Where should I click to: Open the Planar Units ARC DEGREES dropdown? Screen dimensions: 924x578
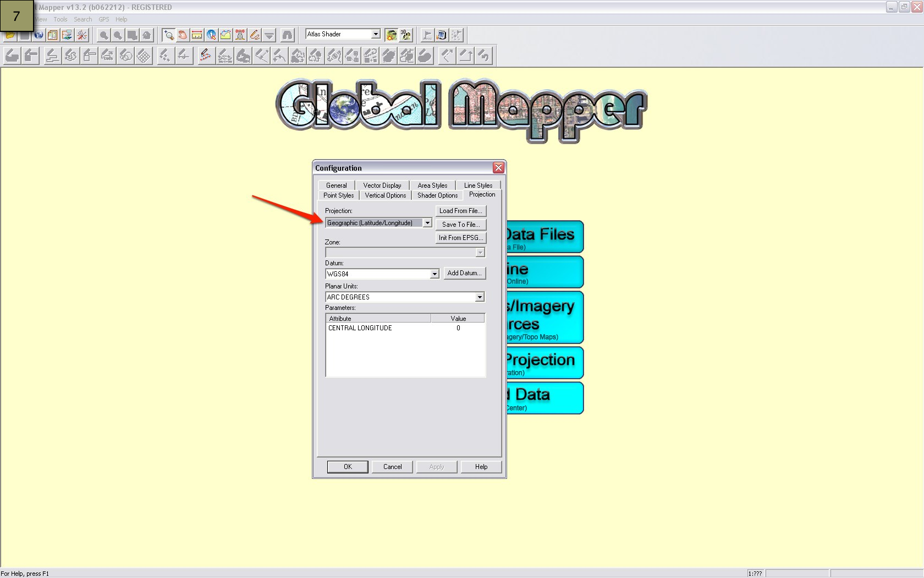[x=480, y=297]
